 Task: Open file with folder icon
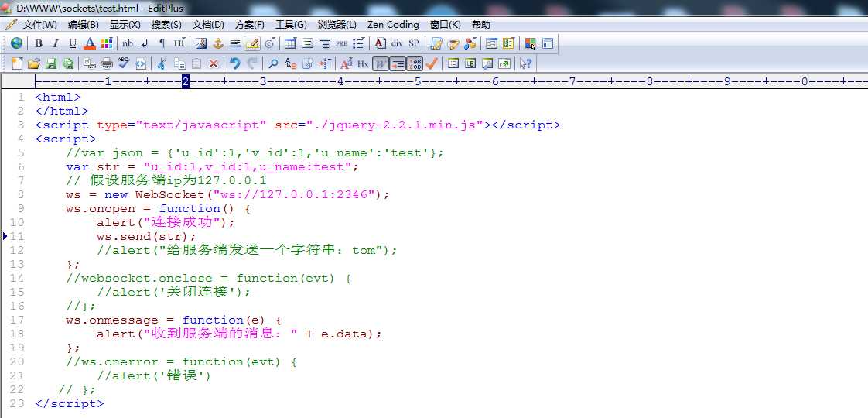click(34, 63)
